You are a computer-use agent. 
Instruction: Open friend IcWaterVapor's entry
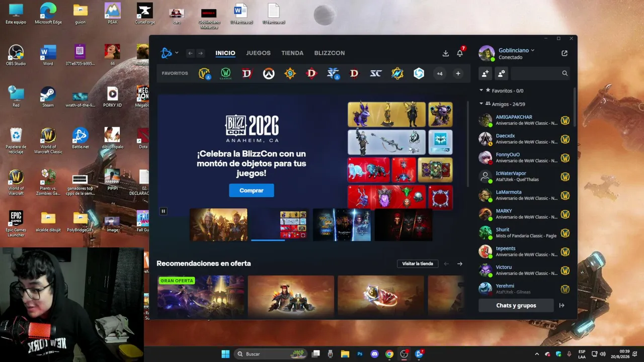coord(524,176)
